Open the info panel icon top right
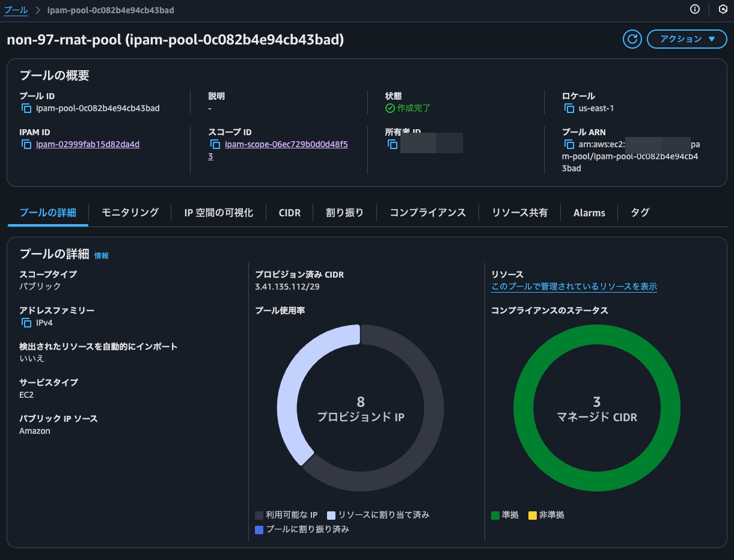734x560 pixels. point(694,10)
